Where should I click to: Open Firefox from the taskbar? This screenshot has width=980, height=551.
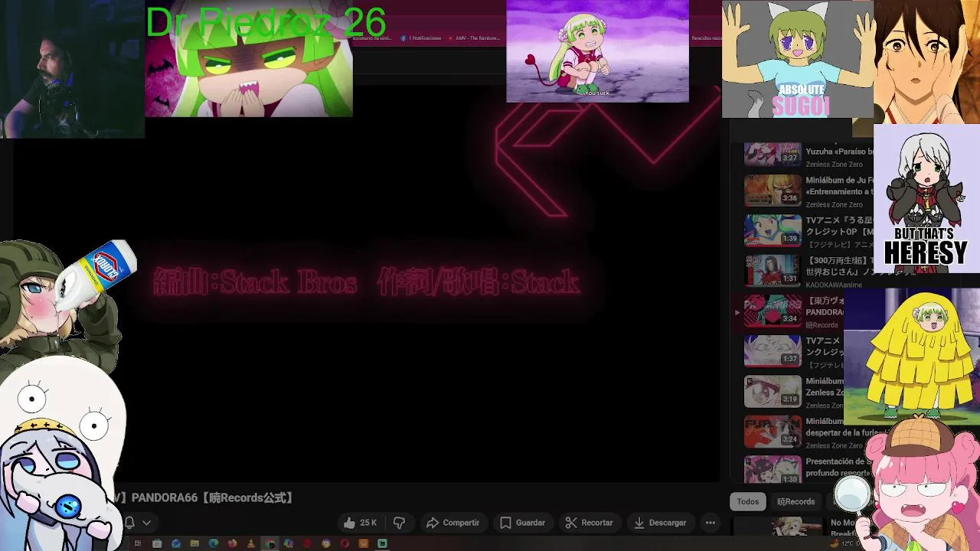click(232, 543)
